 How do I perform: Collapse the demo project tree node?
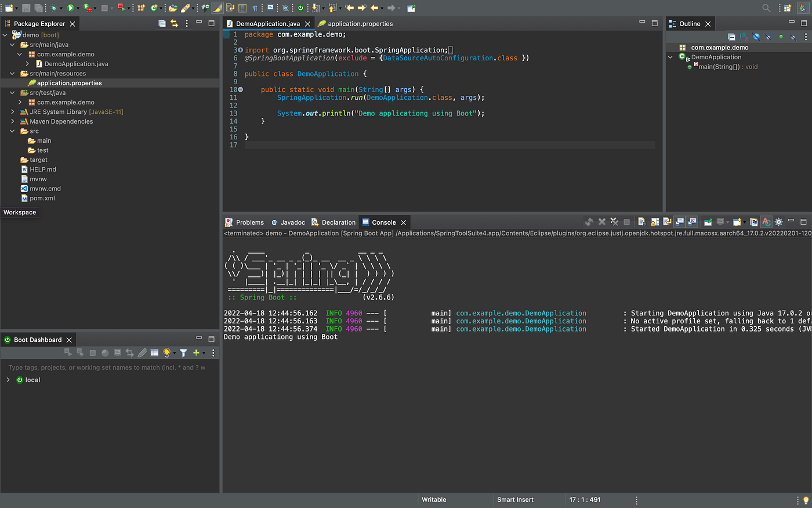click(5, 35)
